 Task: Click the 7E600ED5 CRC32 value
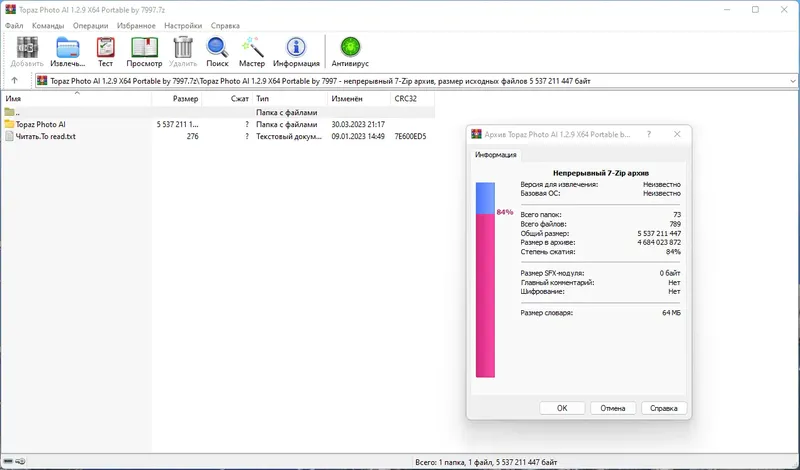(410, 136)
